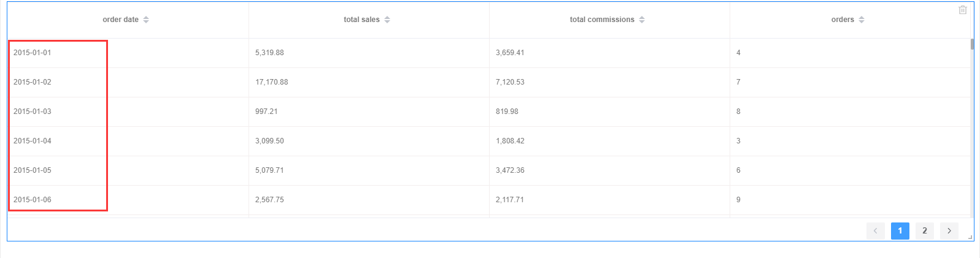The width and height of the screenshot is (980, 258).
Task: Click the order date header label
Action: coord(120,20)
